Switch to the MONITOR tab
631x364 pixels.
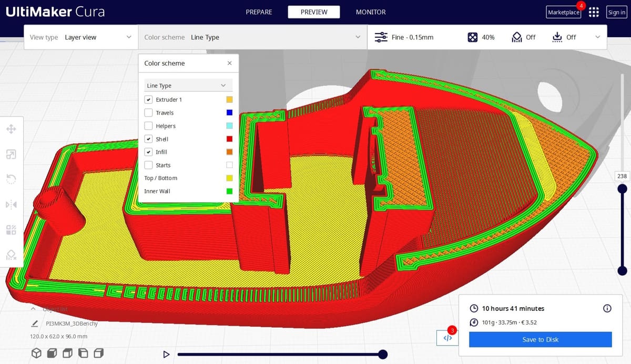click(x=371, y=12)
